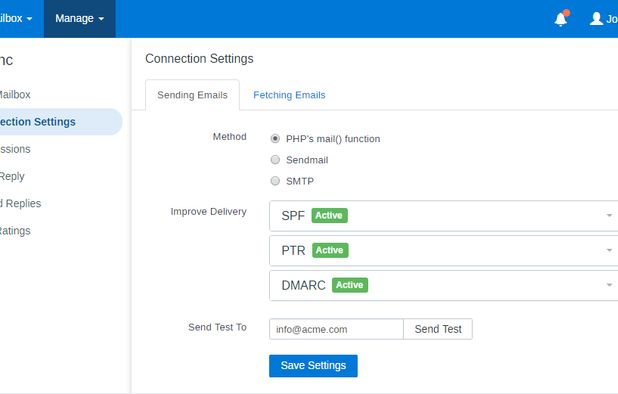The image size is (618, 394).
Task: Click the PTR Active status badge
Action: 330,250
